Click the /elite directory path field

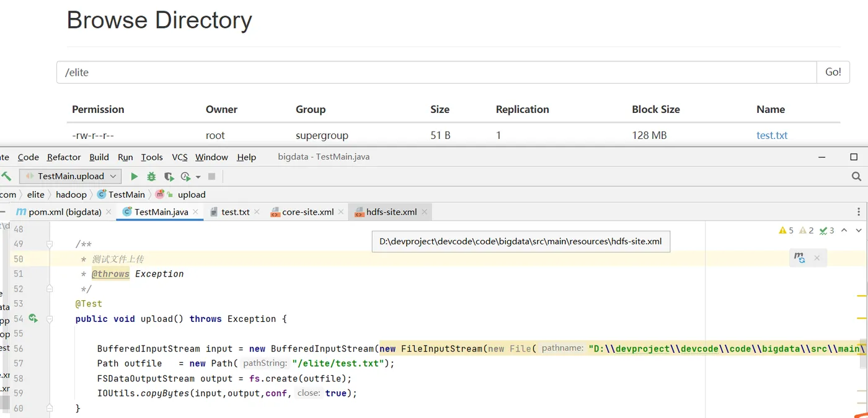coord(434,72)
